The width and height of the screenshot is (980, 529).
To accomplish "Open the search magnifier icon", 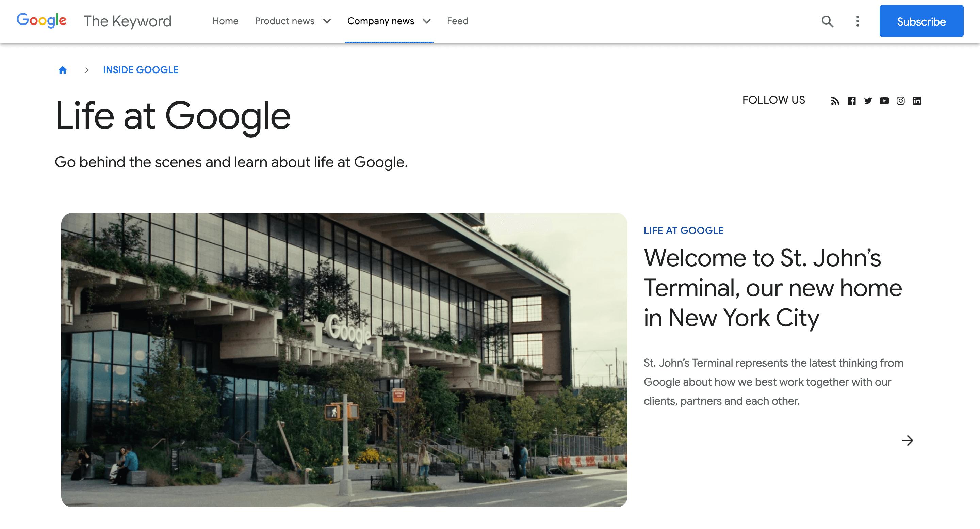I will [827, 21].
